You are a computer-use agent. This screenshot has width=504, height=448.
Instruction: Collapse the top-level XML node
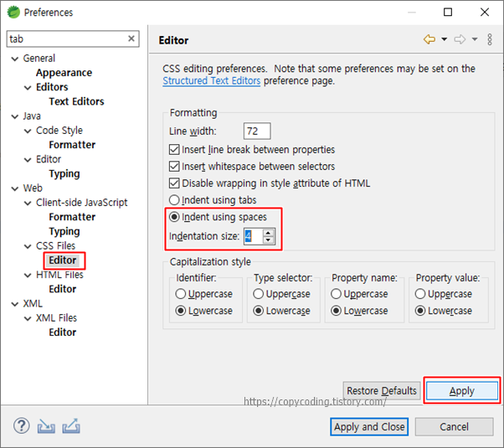pyautogui.click(x=15, y=304)
